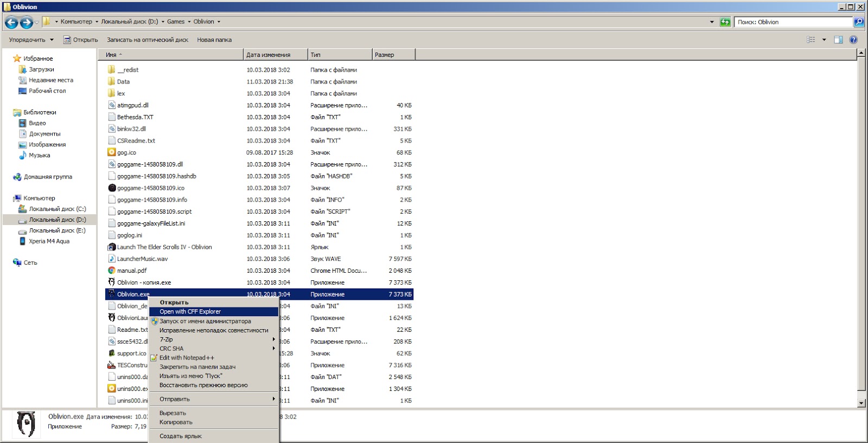Expand the CRC SHA submenu
Image resolution: width=868 pixels, height=443 pixels.
(213, 349)
